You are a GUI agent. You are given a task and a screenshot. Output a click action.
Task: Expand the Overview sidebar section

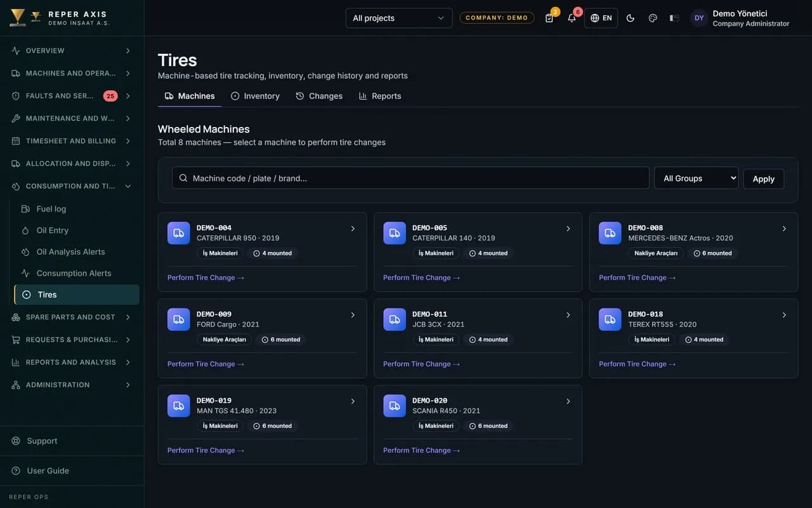[x=72, y=51]
